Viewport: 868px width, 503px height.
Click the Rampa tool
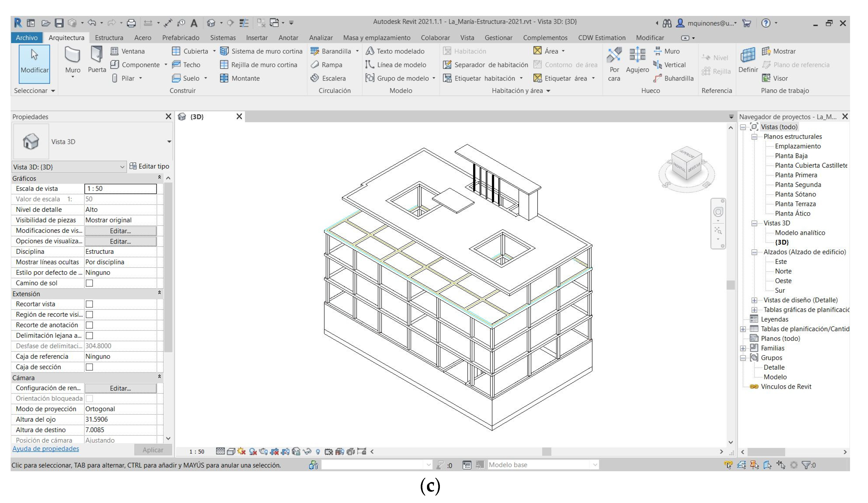[327, 65]
